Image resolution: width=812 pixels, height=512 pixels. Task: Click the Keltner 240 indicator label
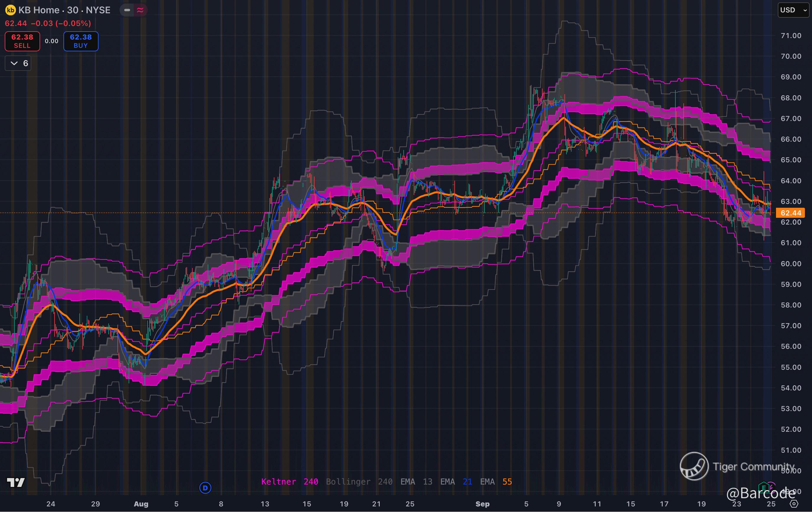click(290, 482)
